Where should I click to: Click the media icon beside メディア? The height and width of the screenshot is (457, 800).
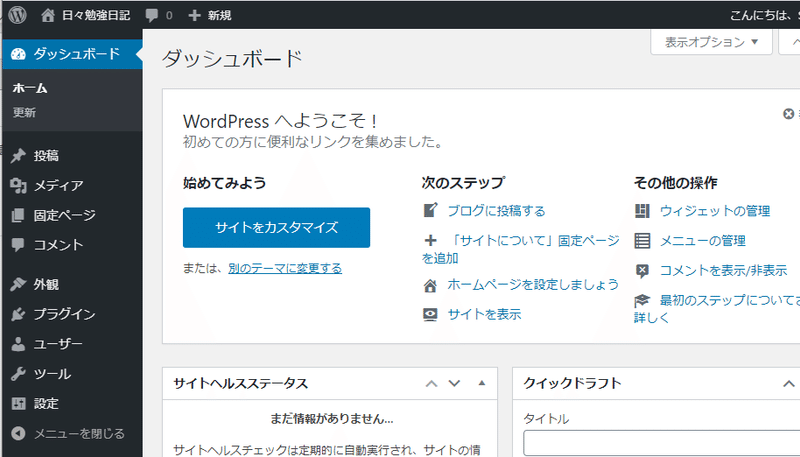[x=18, y=186]
